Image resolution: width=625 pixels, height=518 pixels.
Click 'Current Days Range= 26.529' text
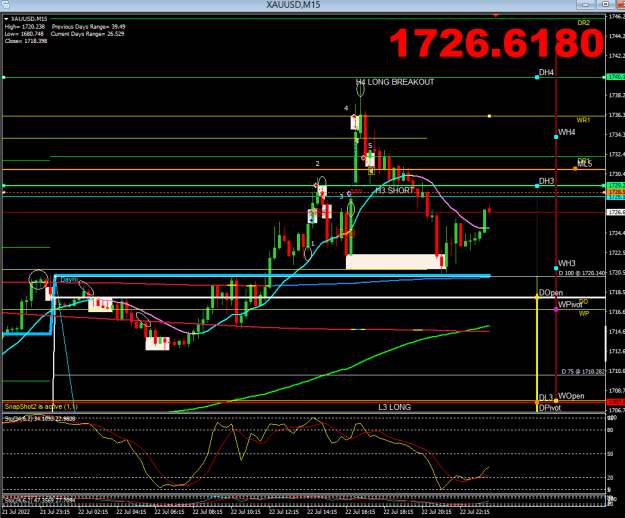(x=87, y=34)
